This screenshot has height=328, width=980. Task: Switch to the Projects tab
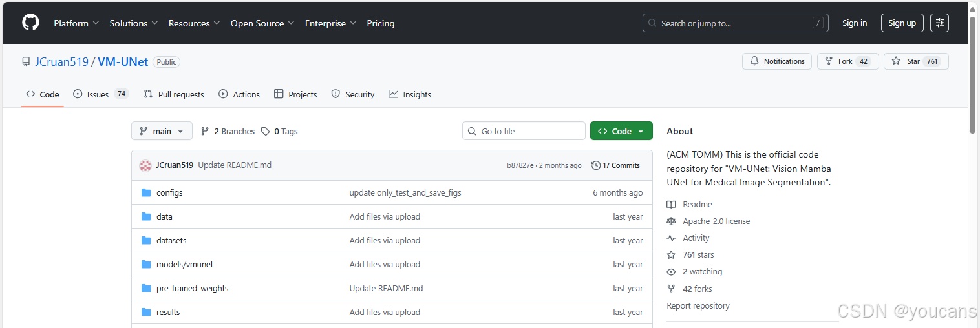pyautogui.click(x=295, y=94)
